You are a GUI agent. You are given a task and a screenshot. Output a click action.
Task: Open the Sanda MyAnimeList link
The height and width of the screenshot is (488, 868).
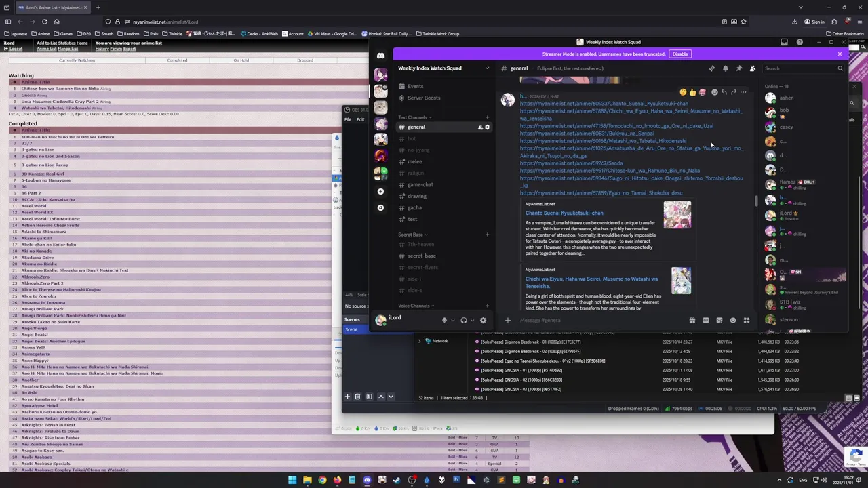coord(571,163)
